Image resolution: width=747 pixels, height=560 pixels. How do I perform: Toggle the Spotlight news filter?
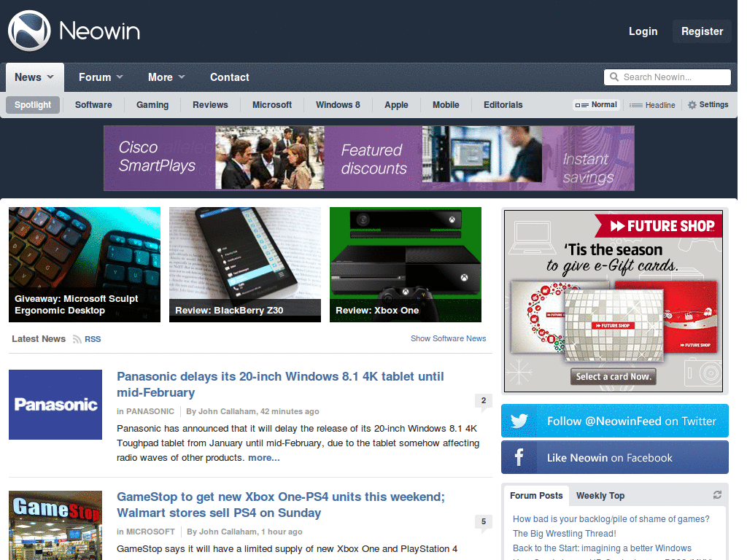pos(32,104)
